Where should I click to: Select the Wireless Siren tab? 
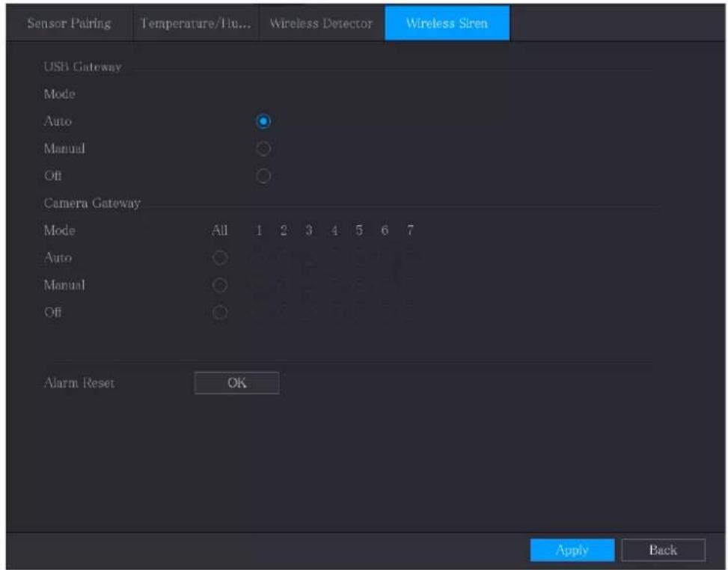pyautogui.click(x=447, y=23)
